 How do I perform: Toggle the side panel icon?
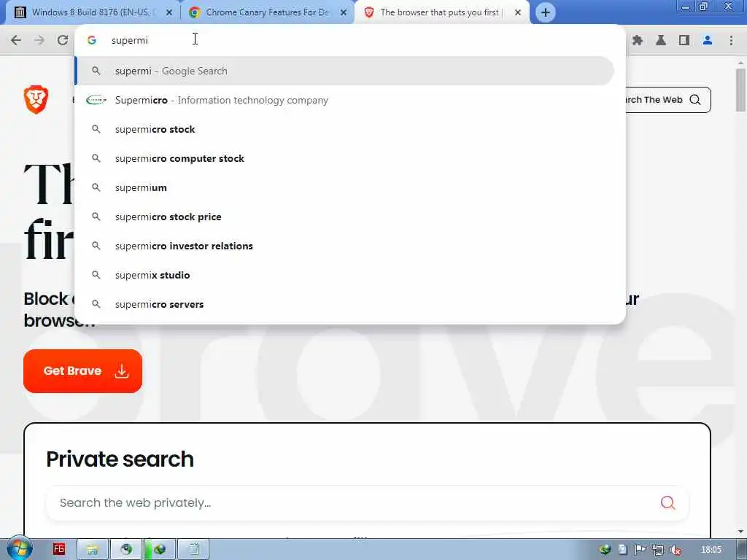click(684, 41)
